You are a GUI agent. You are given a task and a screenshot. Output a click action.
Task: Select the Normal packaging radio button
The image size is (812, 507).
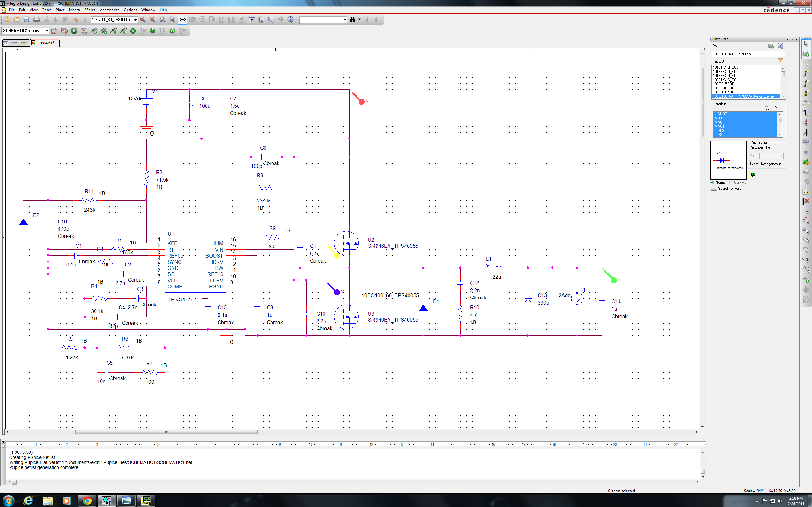713,183
